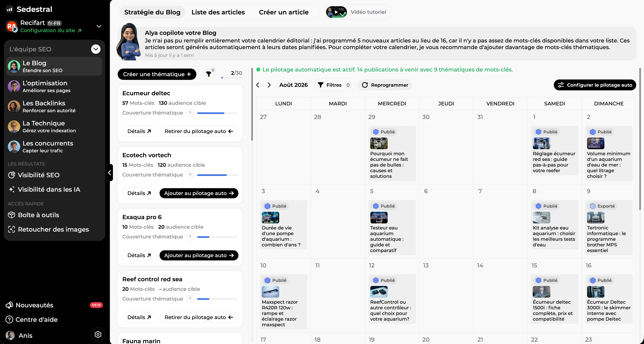Click Créer une thématique button

[x=157, y=74]
